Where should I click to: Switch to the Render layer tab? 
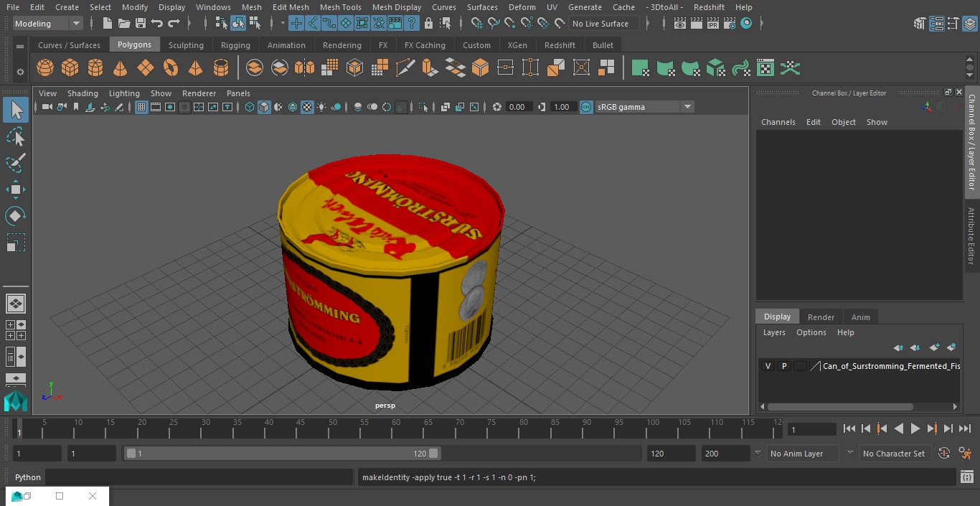click(821, 317)
